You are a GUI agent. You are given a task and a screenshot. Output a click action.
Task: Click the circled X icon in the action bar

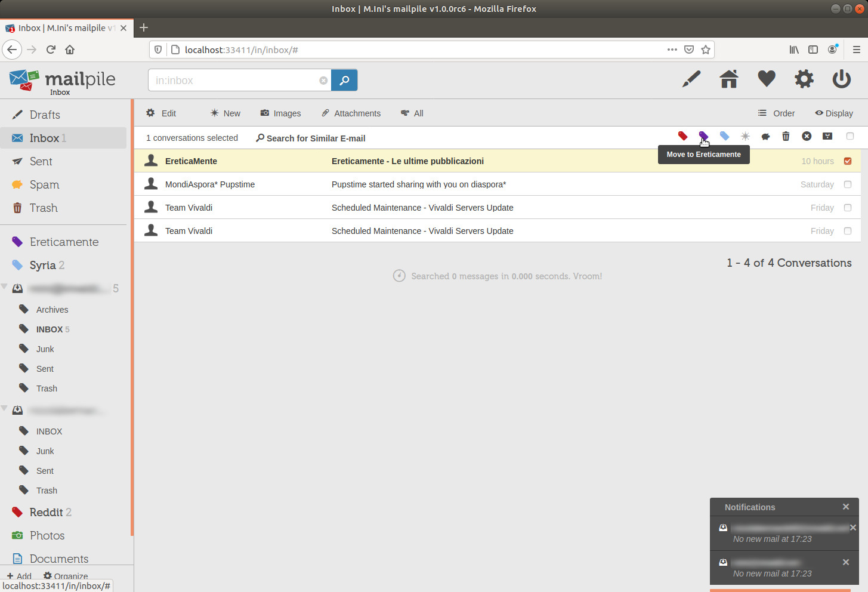807,137
